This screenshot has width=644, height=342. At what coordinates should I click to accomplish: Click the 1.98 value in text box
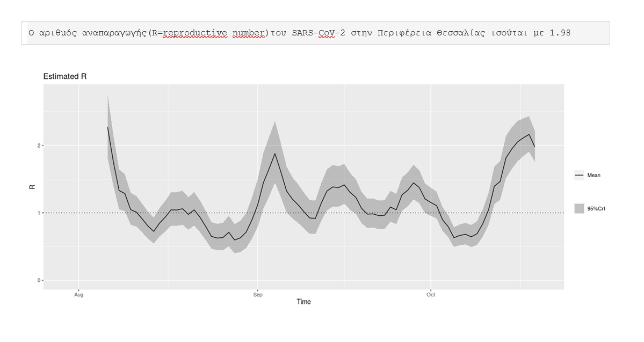pos(560,33)
